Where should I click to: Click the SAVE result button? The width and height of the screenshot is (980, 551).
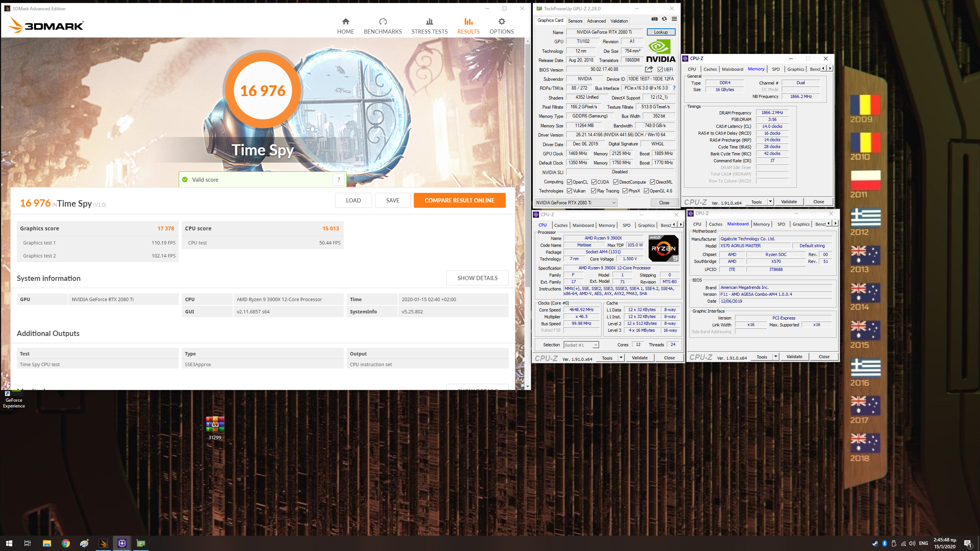tap(392, 200)
